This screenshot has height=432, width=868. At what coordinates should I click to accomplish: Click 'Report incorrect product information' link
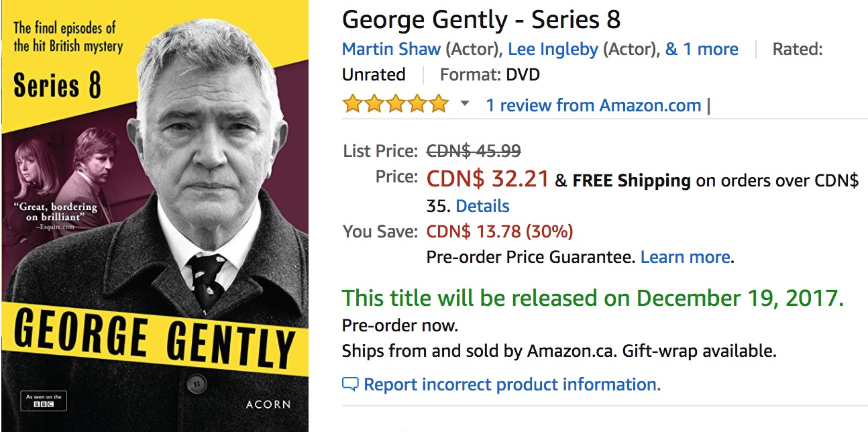coord(512,384)
